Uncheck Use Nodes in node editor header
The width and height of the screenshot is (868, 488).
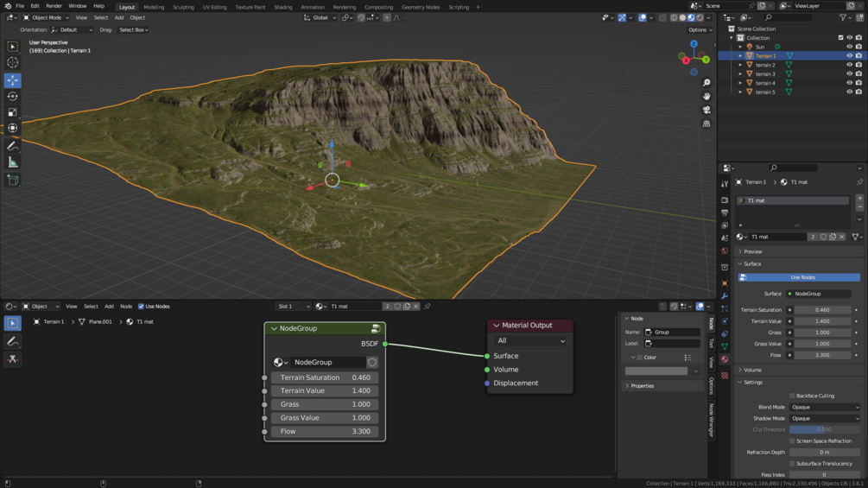click(x=142, y=307)
